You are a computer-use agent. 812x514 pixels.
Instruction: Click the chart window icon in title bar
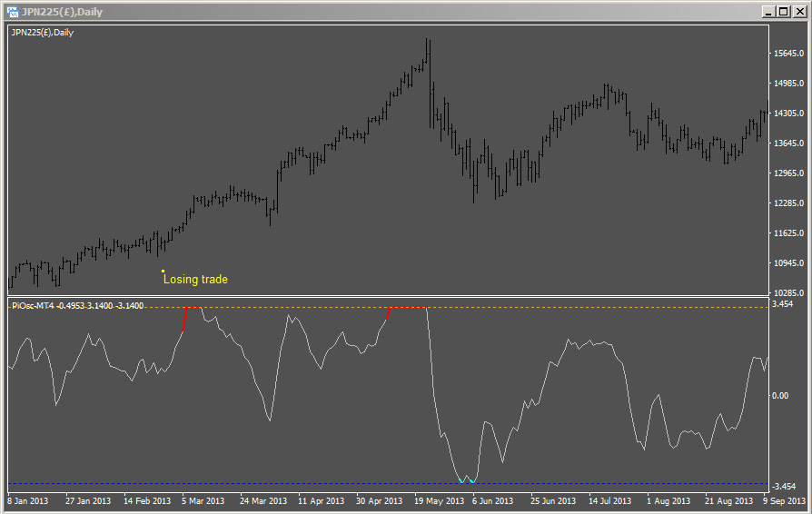point(12,12)
